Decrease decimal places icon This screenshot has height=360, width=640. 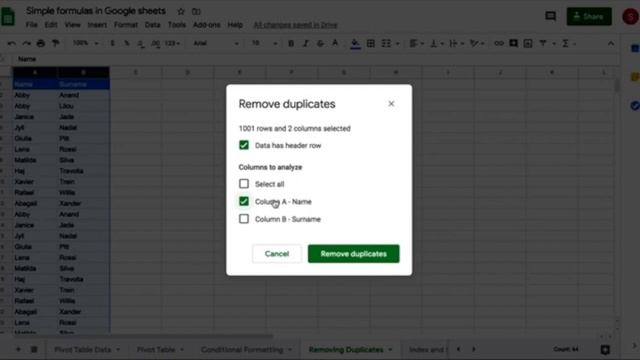[x=141, y=43]
